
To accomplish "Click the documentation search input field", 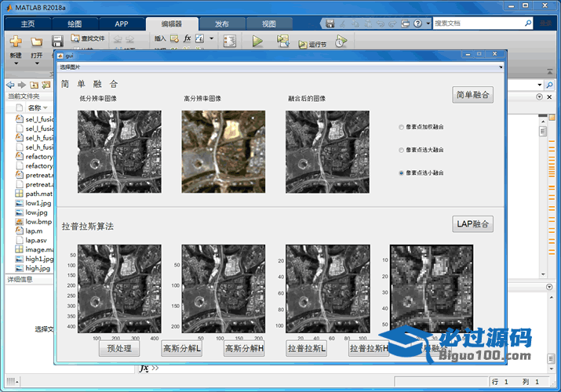I will 479,24.
